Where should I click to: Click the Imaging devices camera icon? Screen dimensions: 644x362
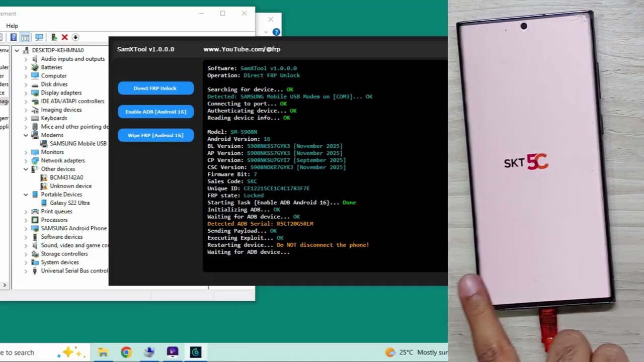(35, 110)
